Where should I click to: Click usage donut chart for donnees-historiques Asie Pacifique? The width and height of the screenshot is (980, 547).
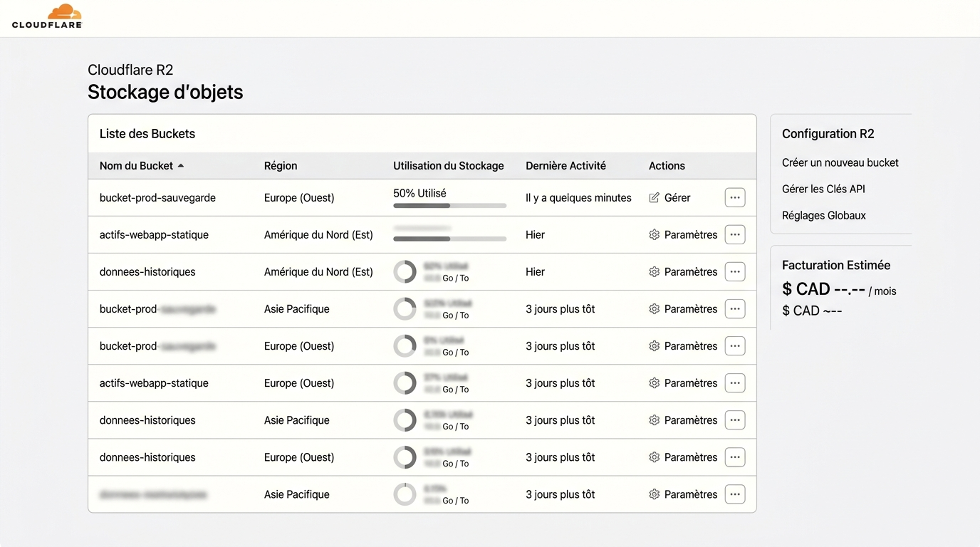(405, 420)
